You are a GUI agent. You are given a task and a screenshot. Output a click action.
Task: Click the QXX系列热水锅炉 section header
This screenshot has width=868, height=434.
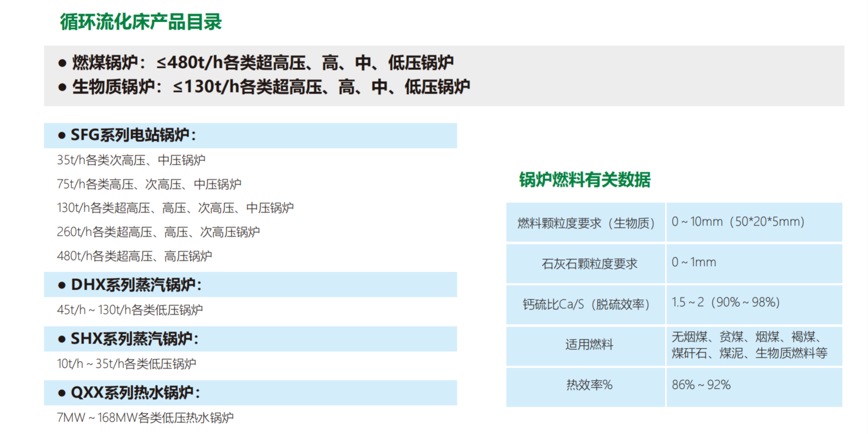coord(135,393)
